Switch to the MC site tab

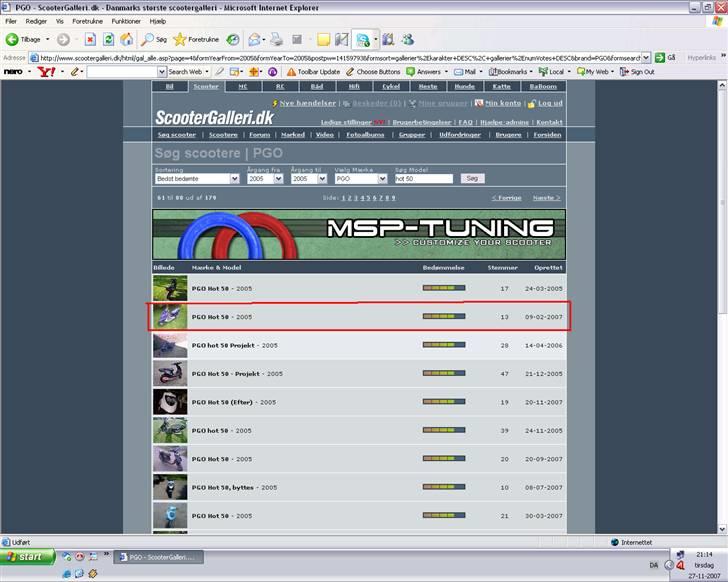pos(243,86)
